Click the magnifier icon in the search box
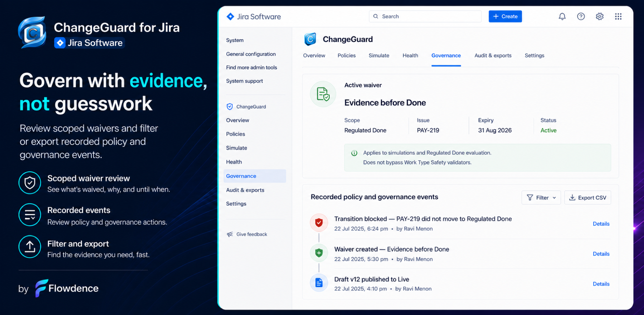 (x=376, y=16)
